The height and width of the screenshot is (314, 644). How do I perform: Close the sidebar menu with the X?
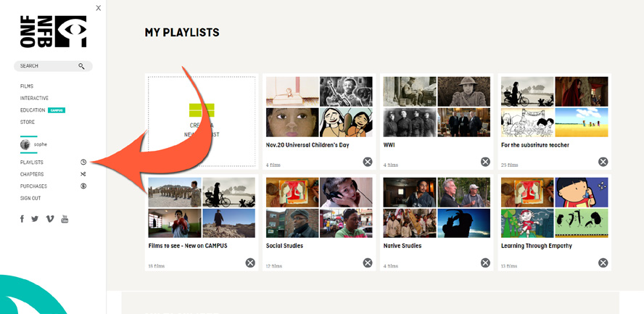[x=98, y=8]
